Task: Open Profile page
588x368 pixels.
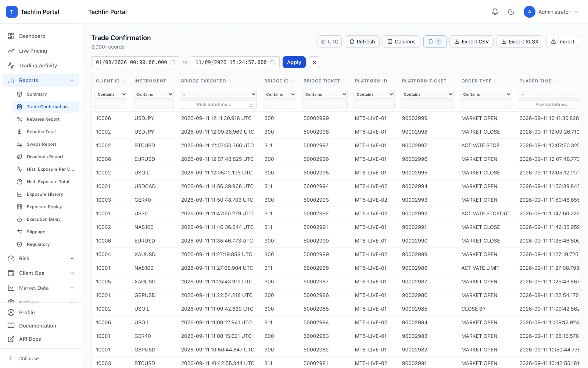Action: (x=41, y=312)
